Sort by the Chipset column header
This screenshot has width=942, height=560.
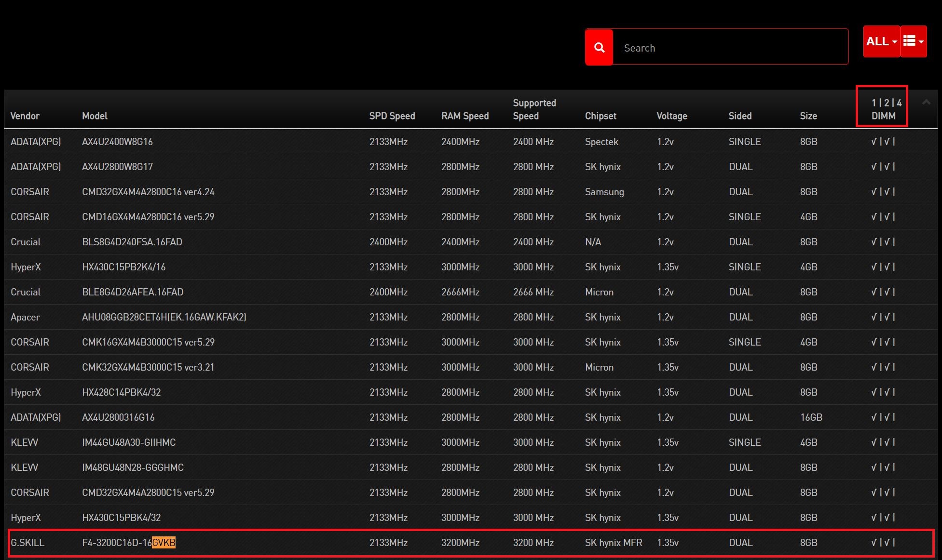[601, 116]
